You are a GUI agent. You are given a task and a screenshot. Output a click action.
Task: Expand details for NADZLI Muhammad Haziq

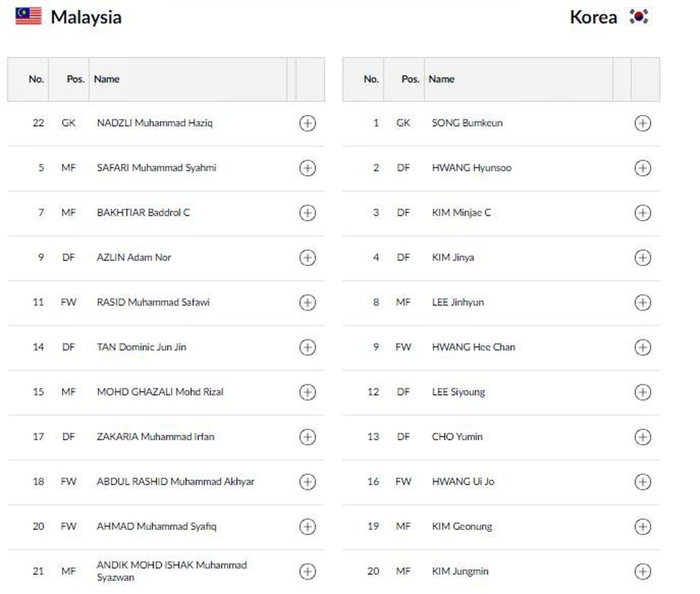(308, 123)
